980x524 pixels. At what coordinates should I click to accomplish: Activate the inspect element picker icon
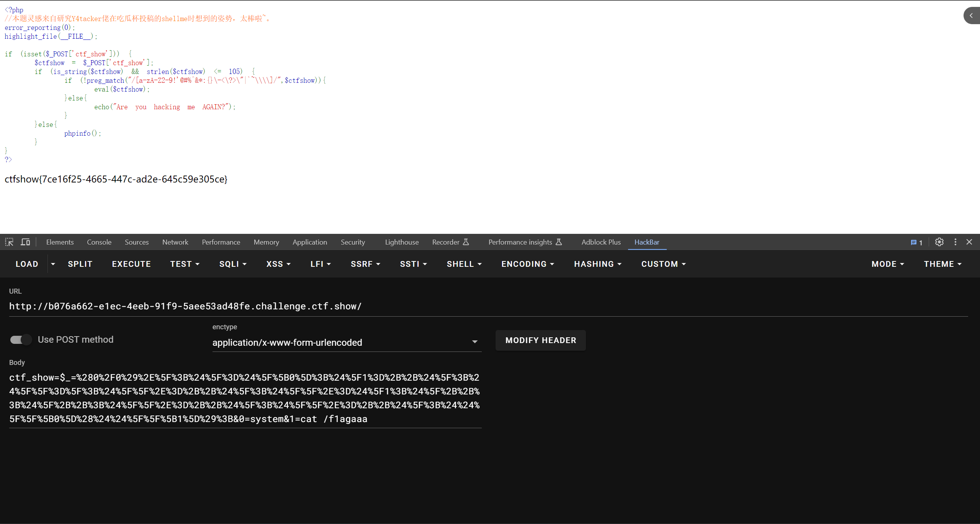(9, 242)
